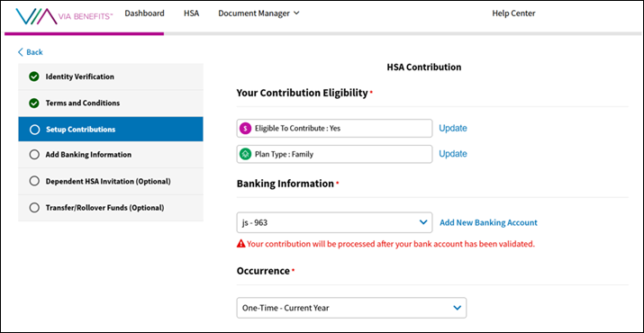Screen dimensions: 644x333
Task: Click the red warning triangle icon
Action: point(240,244)
